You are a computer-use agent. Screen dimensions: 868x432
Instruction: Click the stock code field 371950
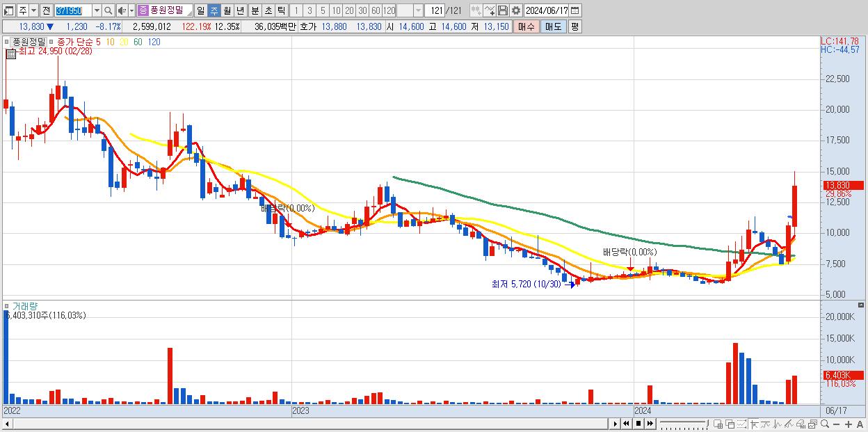pyautogui.click(x=73, y=11)
